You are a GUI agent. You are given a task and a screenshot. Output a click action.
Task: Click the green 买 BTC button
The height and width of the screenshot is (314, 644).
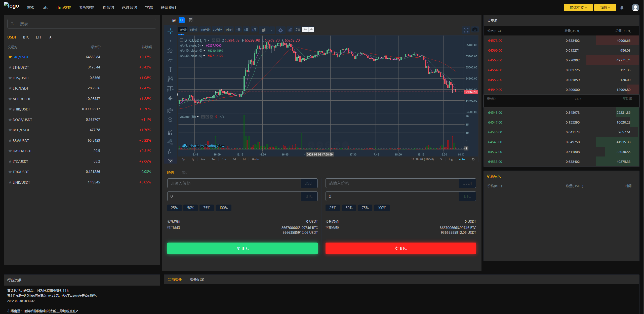coord(242,248)
